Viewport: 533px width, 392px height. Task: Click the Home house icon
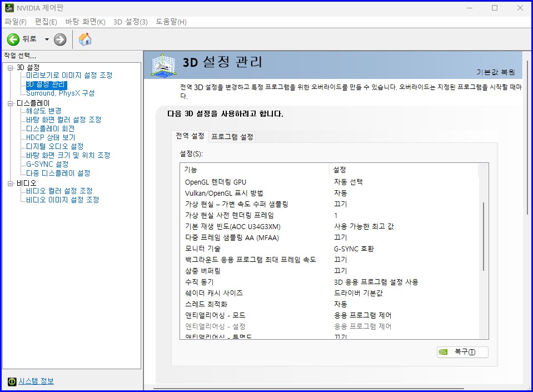point(85,39)
